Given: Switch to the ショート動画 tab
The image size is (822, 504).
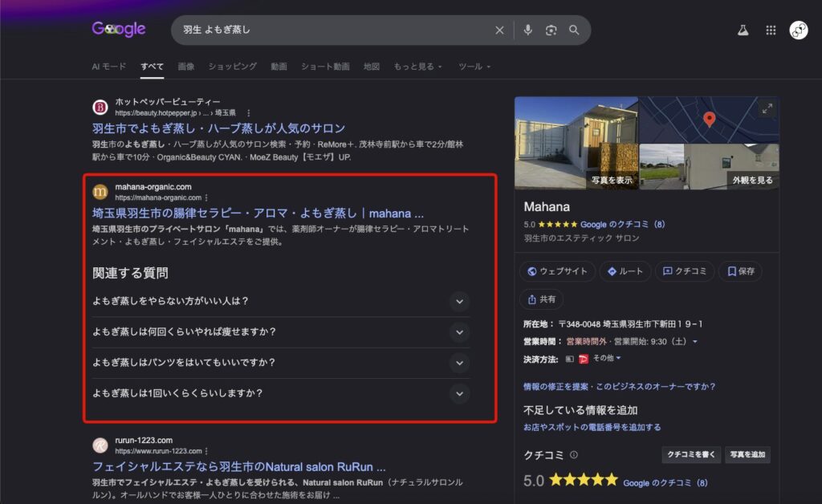Looking at the screenshot, I should coord(326,67).
